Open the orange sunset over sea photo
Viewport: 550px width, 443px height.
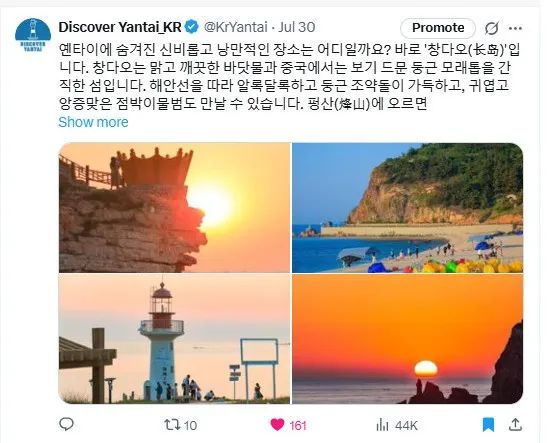(408, 339)
